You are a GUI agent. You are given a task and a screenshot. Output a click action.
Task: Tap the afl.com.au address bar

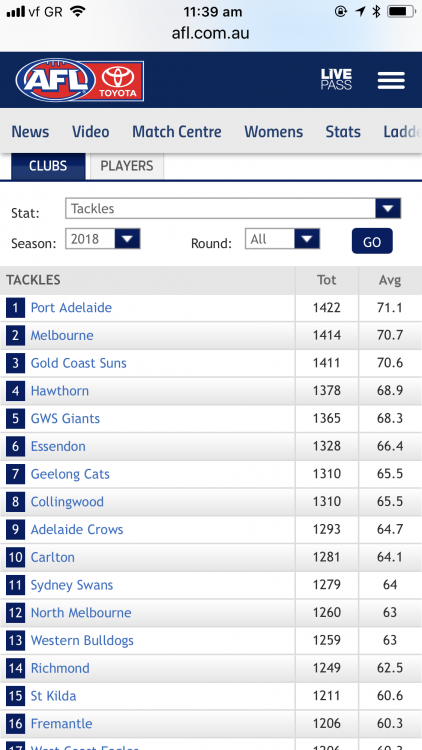tap(211, 33)
